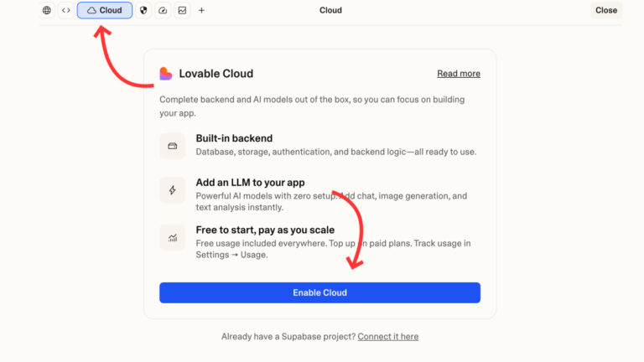Click the Lovable heart logo
644x362 pixels.
click(x=166, y=74)
